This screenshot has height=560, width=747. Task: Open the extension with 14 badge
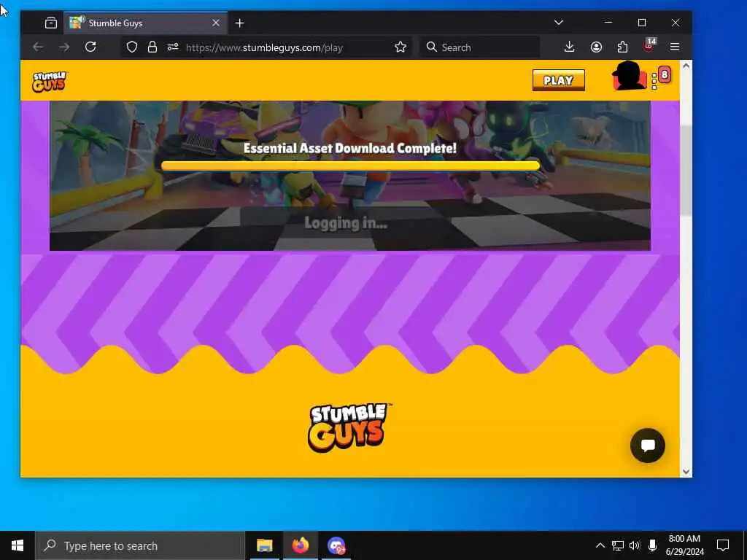click(649, 46)
